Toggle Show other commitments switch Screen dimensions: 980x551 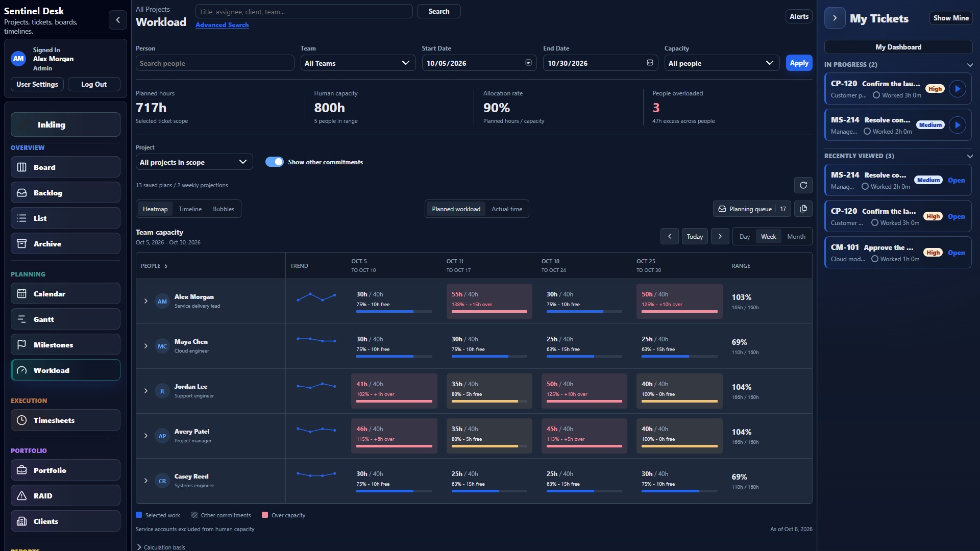point(274,162)
